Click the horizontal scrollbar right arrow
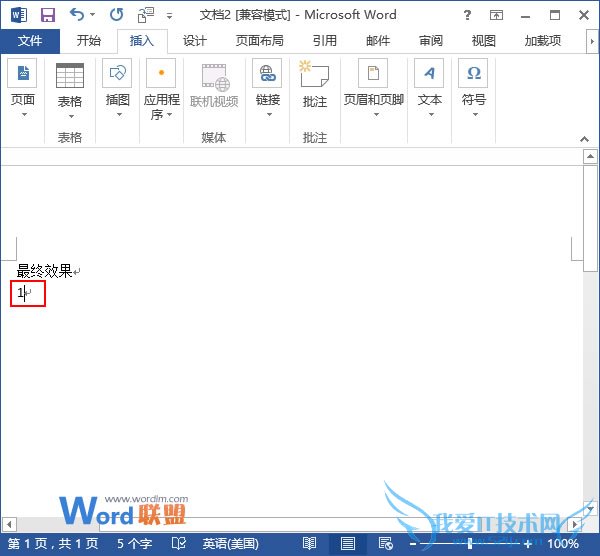This screenshot has width=600, height=556. pos(574,524)
